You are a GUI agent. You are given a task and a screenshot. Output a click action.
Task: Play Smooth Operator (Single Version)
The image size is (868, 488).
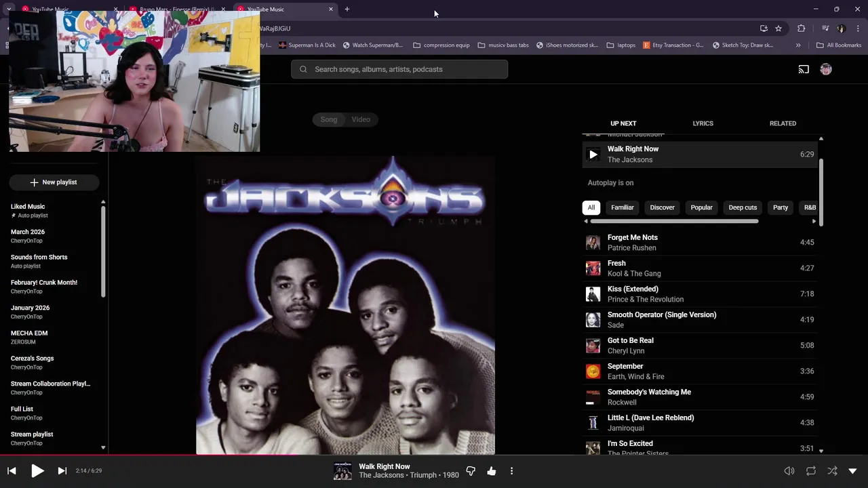[701, 320]
